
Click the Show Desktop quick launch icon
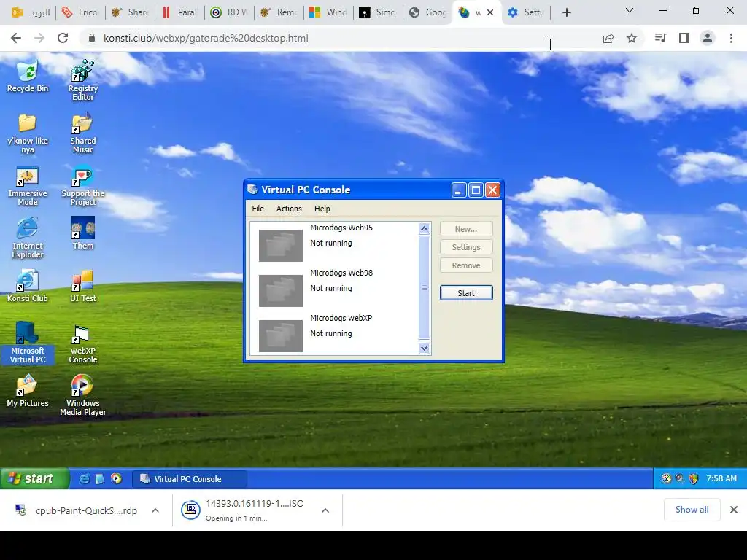pyautogui.click(x=100, y=478)
